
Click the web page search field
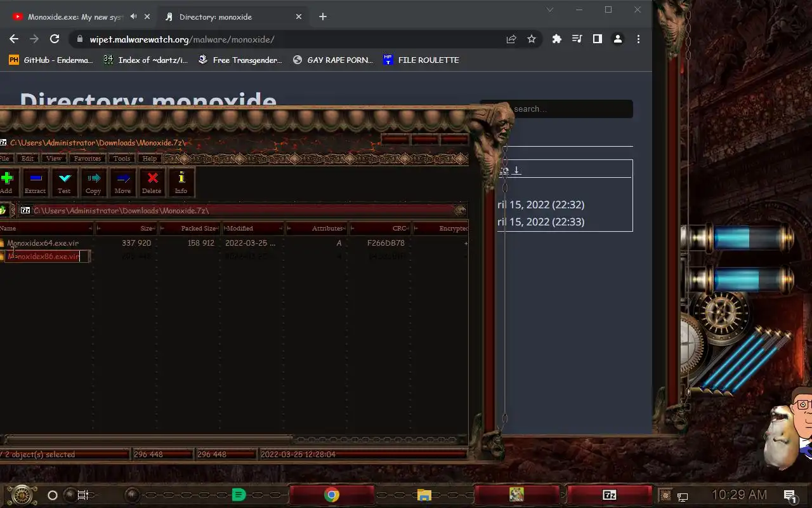556,109
